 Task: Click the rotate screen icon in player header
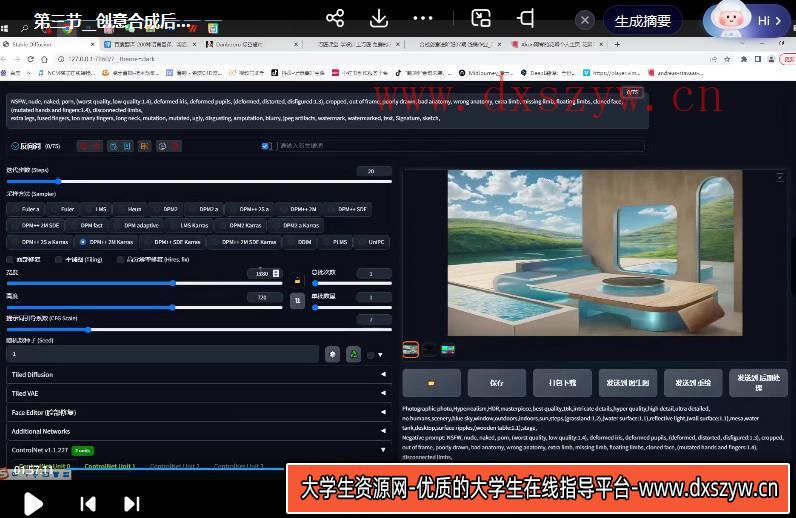[x=525, y=18]
